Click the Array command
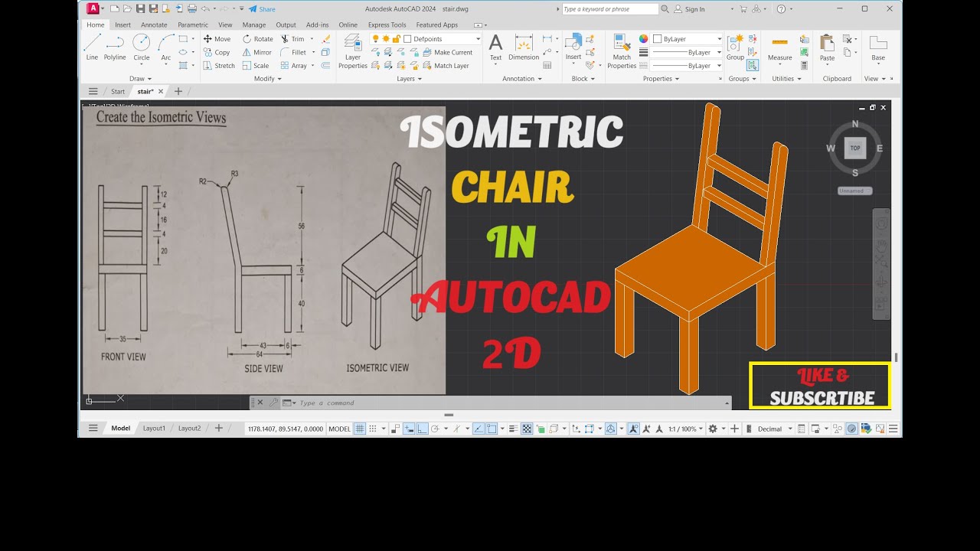The width and height of the screenshot is (980, 551). pos(294,66)
